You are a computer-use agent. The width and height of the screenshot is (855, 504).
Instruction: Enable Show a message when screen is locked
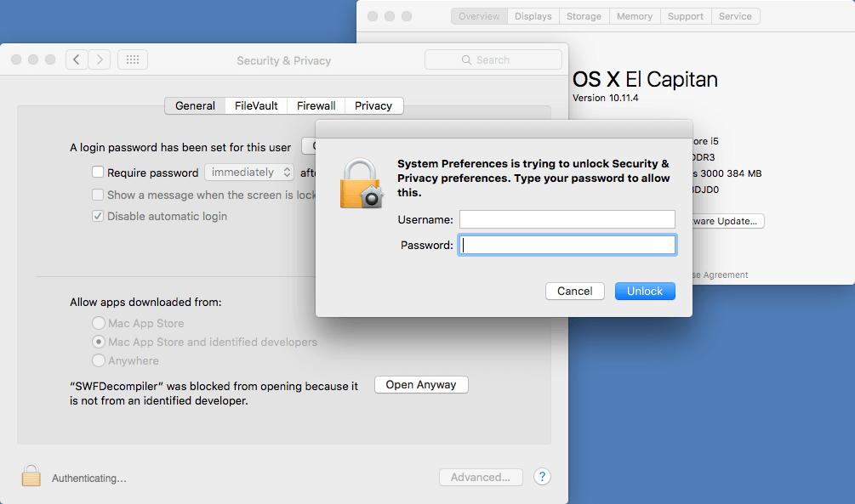pyautogui.click(x=98, y=195)
